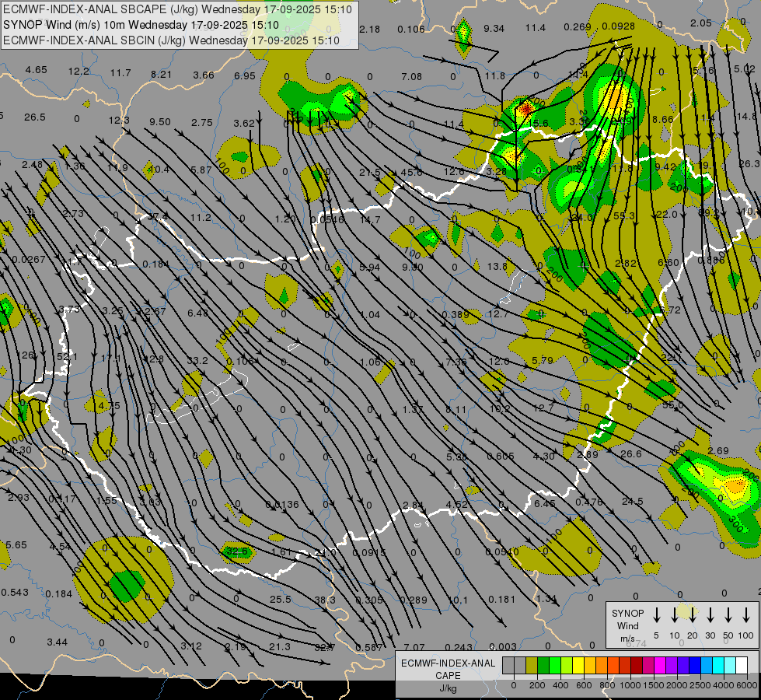Image resolution: width=761 pixels, height=700 pixels.
Task: Click the map value 2.93
Action: (19, 498)
